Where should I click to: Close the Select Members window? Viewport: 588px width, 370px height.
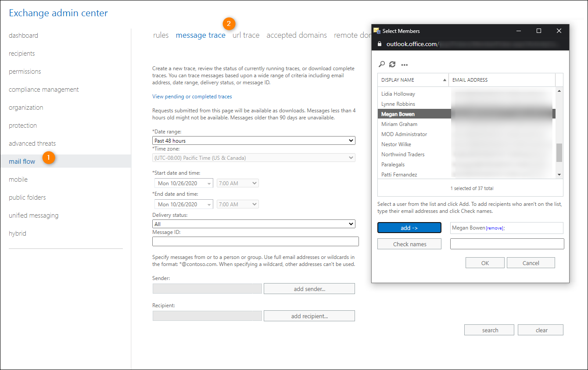[x=559, y=31]
